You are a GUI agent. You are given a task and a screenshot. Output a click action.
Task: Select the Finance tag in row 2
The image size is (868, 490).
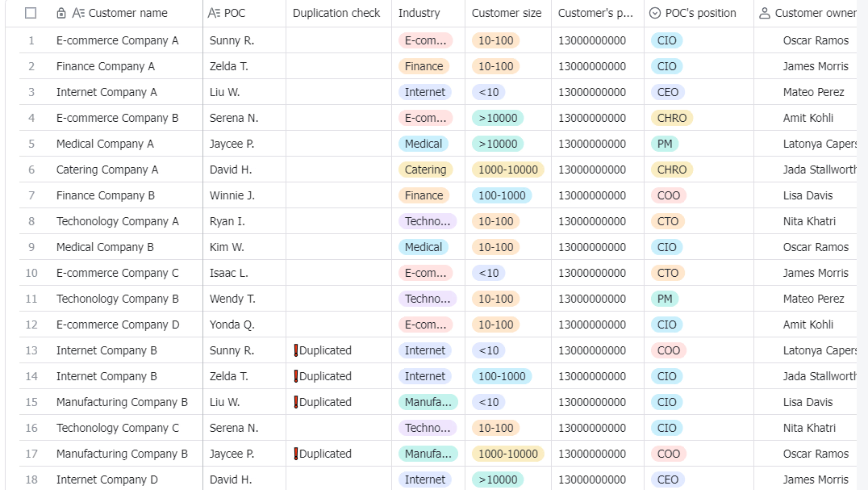(x=424, y=66)
